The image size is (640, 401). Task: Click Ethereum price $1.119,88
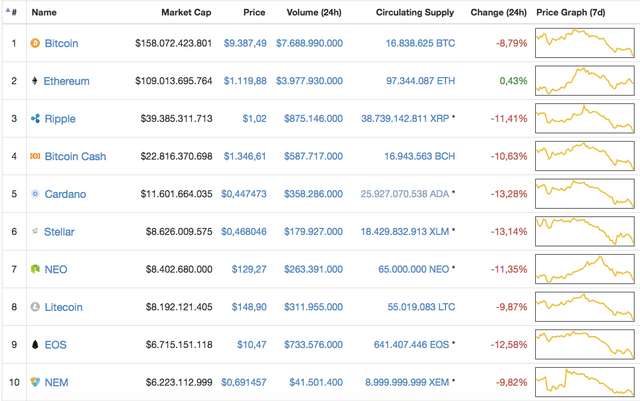pyautogui.click(x=245, y=81)
